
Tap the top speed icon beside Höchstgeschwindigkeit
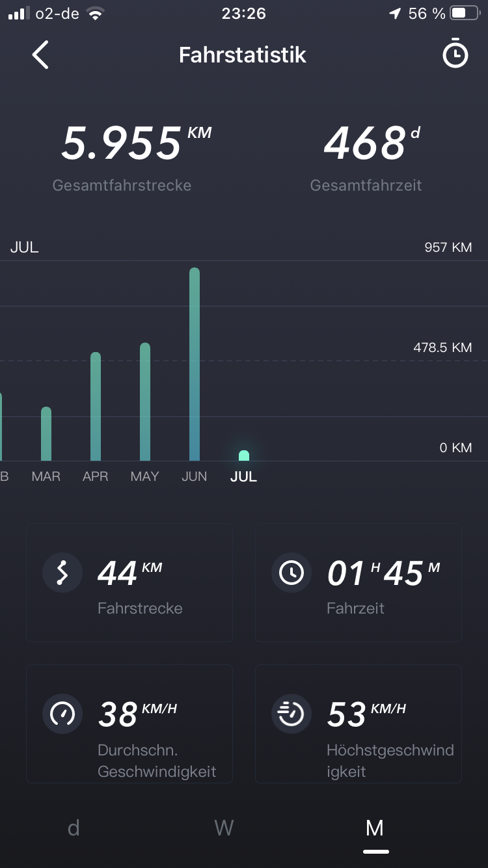click(291, 714)
